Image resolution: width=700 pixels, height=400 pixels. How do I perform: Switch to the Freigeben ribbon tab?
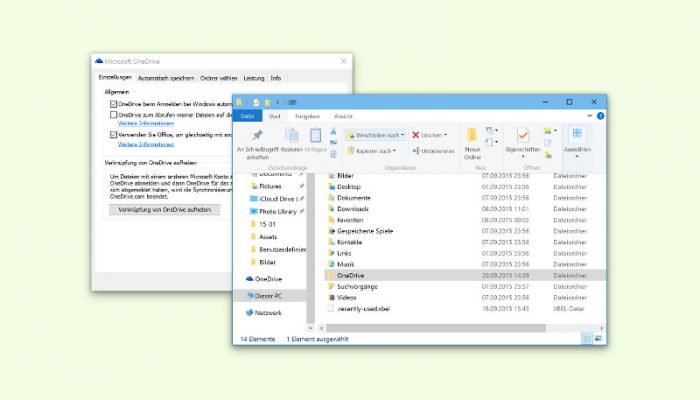tap(307, 116)
